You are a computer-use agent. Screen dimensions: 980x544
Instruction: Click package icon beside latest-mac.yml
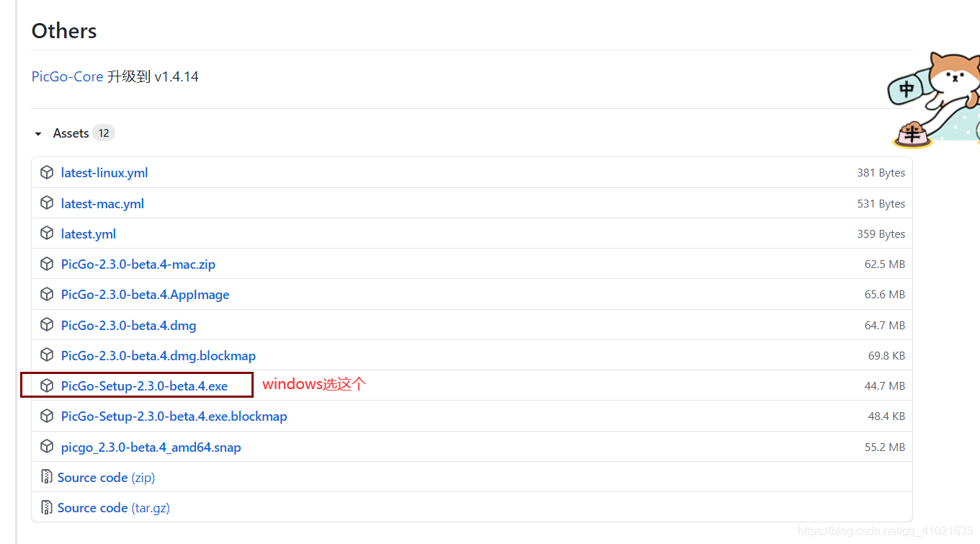point(47,204)
